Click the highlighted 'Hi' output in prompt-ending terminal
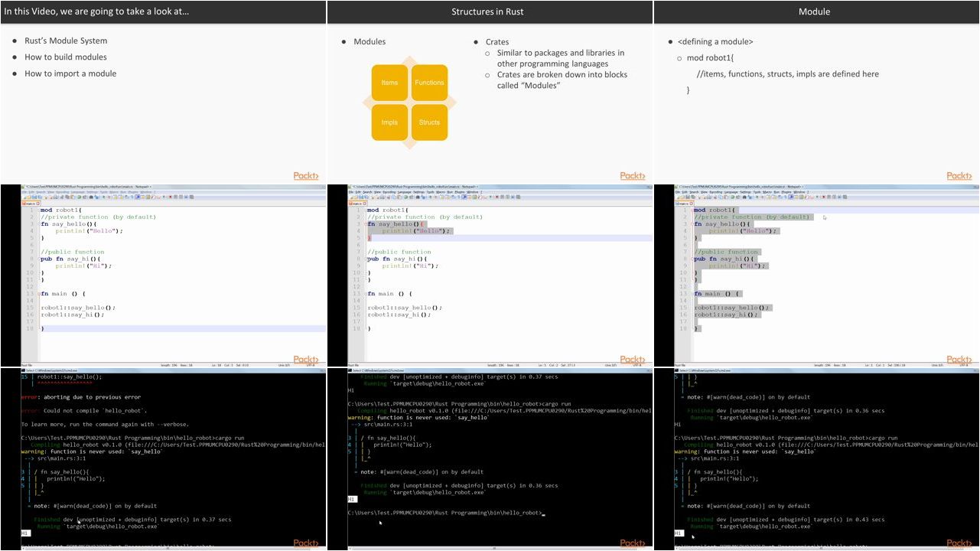The width and height of the screenshot is (980, 551). [352, 499]
